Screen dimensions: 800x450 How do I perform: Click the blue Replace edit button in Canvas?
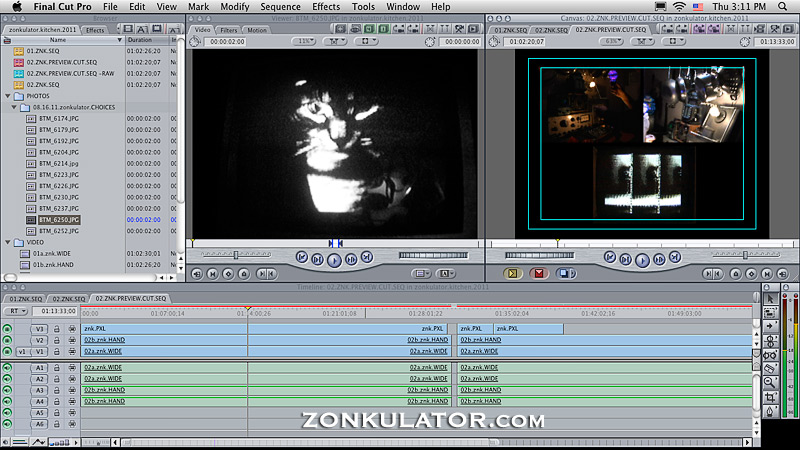point(565,273)
